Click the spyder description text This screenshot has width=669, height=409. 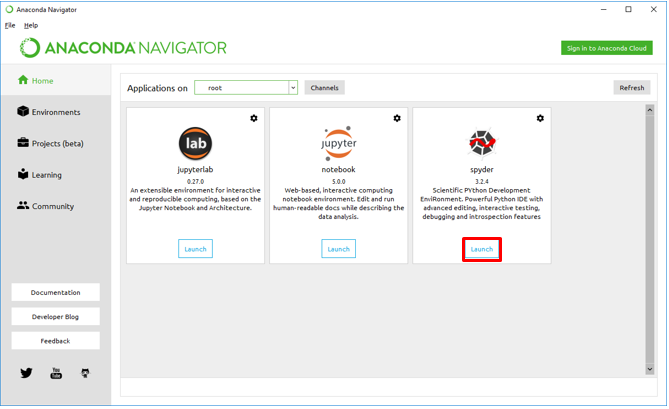pyautogui.click(x=482, y=203)
